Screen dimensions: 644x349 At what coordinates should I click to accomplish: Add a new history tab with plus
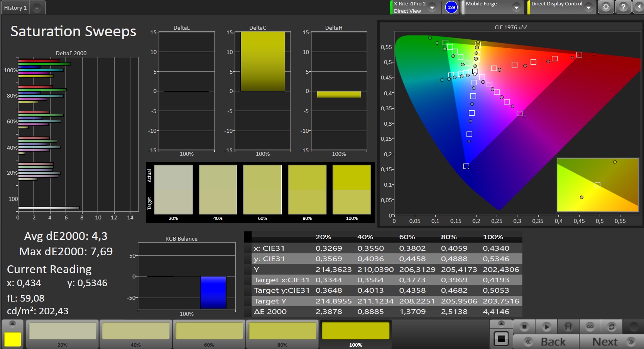37,8
